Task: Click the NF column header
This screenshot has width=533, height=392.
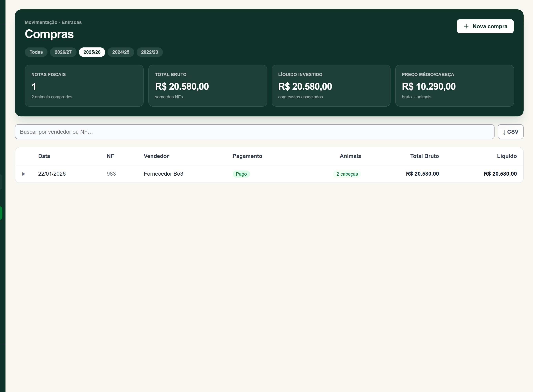Action: pos(110,156)
